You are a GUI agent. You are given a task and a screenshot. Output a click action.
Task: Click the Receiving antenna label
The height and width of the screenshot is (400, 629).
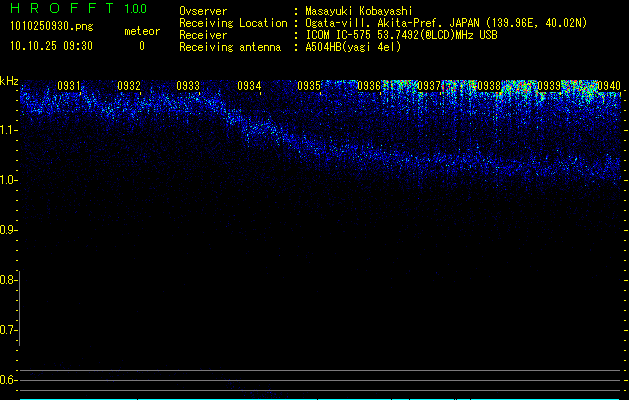tap(230, 47)
